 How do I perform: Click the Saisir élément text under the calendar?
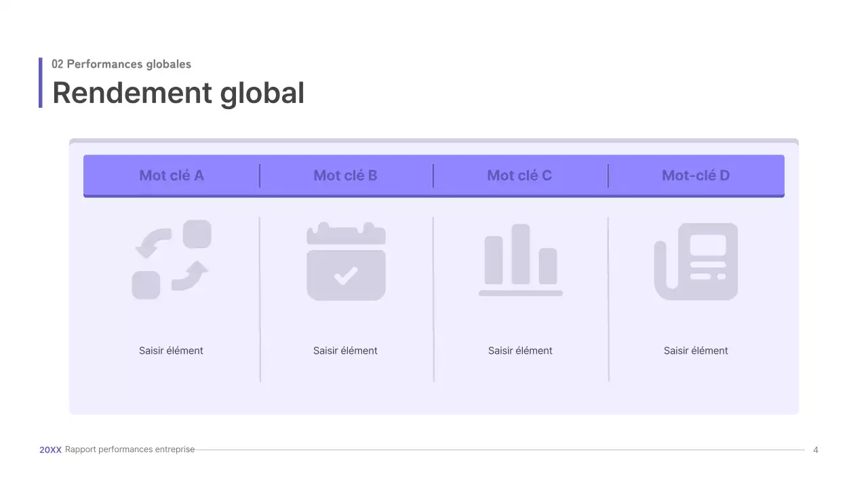pos(346,350)
